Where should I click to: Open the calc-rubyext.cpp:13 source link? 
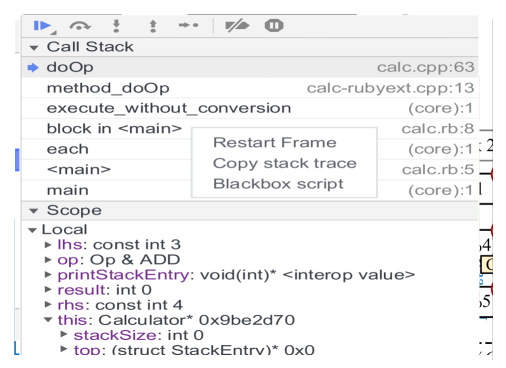pyautogui.click(x=390, y=88)
